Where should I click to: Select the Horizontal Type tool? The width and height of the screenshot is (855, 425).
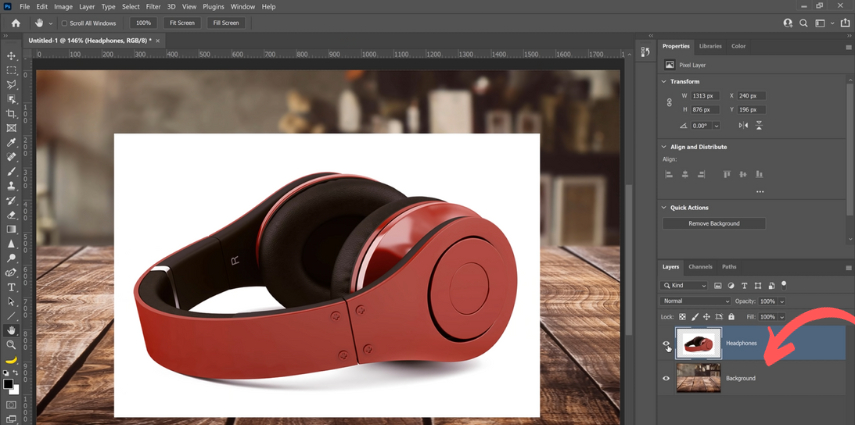(12, 287)
